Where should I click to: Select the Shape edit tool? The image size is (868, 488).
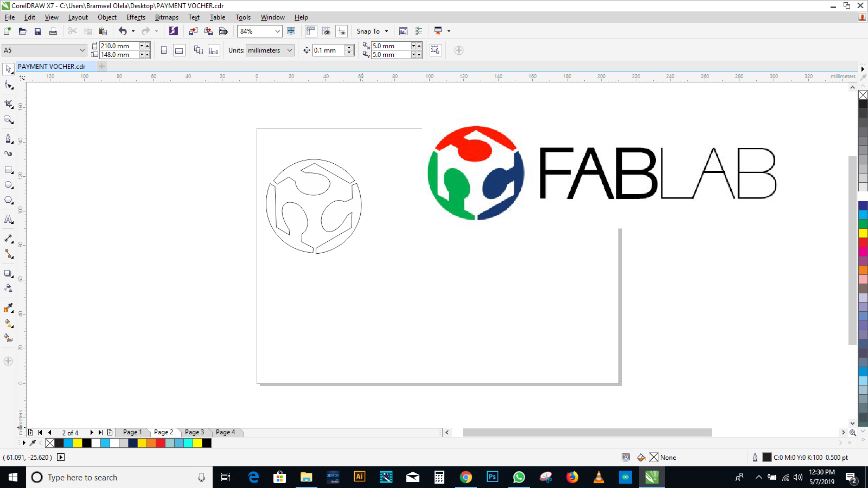[x=8, y=85]
